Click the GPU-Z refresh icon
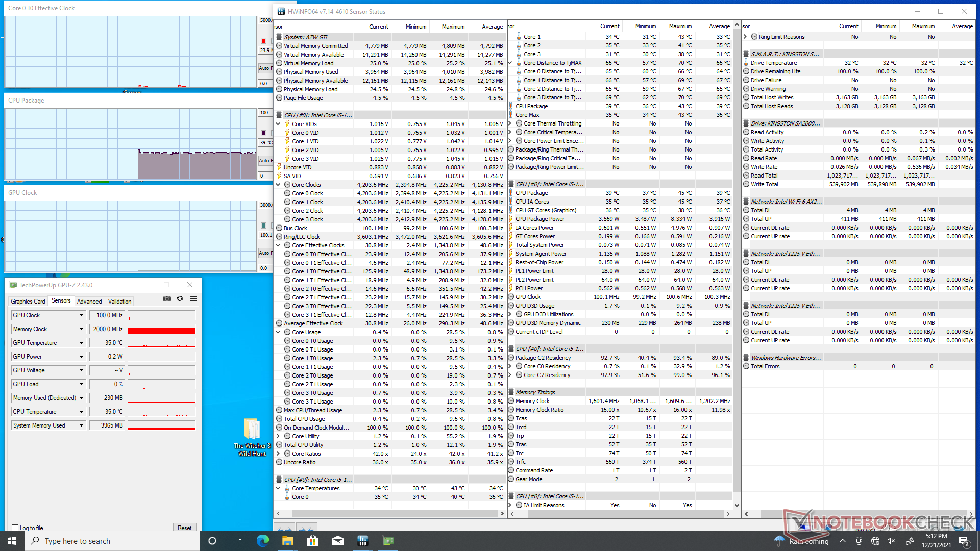This screenshot has height=551, width=980. (x=180, y=299)
